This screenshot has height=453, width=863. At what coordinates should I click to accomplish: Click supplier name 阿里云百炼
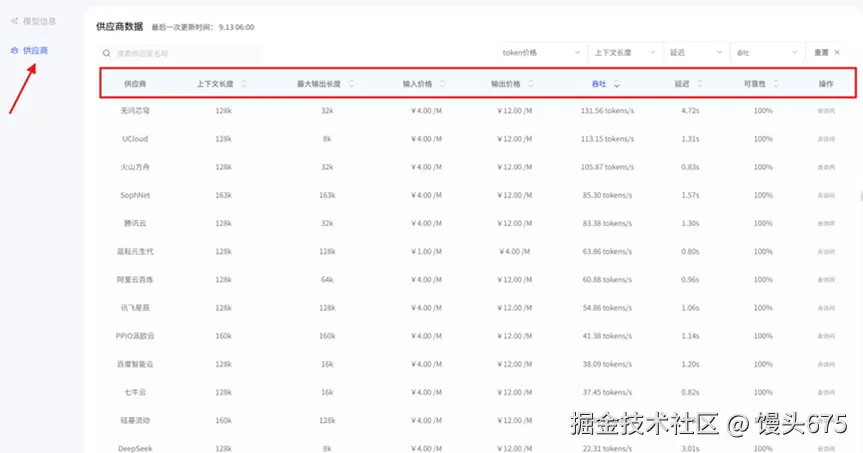click(x=135, y=280)
